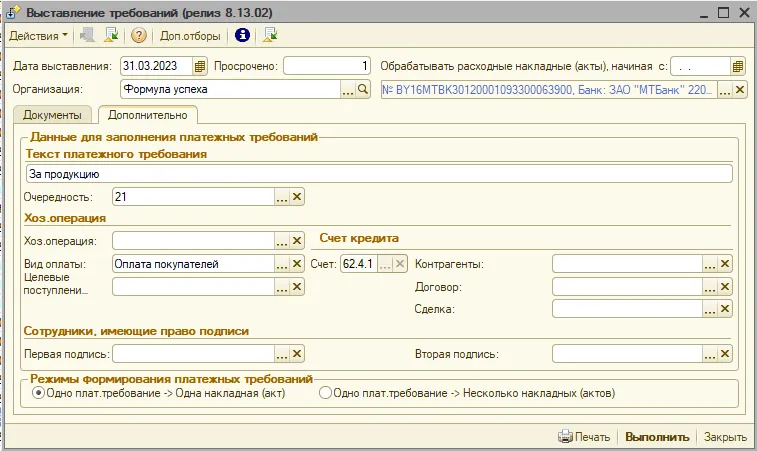This screenshot has height=451, width=757.
Task: Click magnifier icon beside Организация
Action: 363,89
